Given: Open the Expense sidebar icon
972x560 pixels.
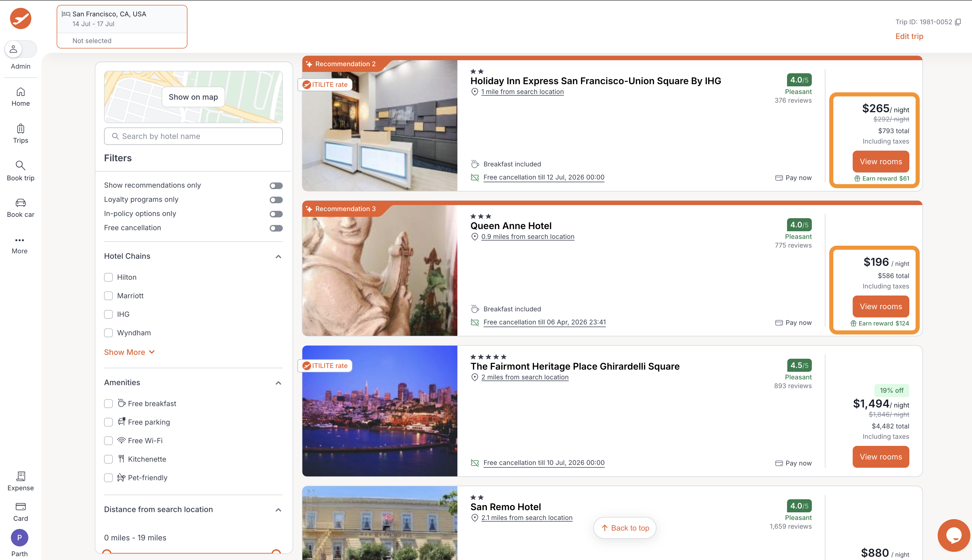Looking at the screenshot, I should (x=20, y=476).
